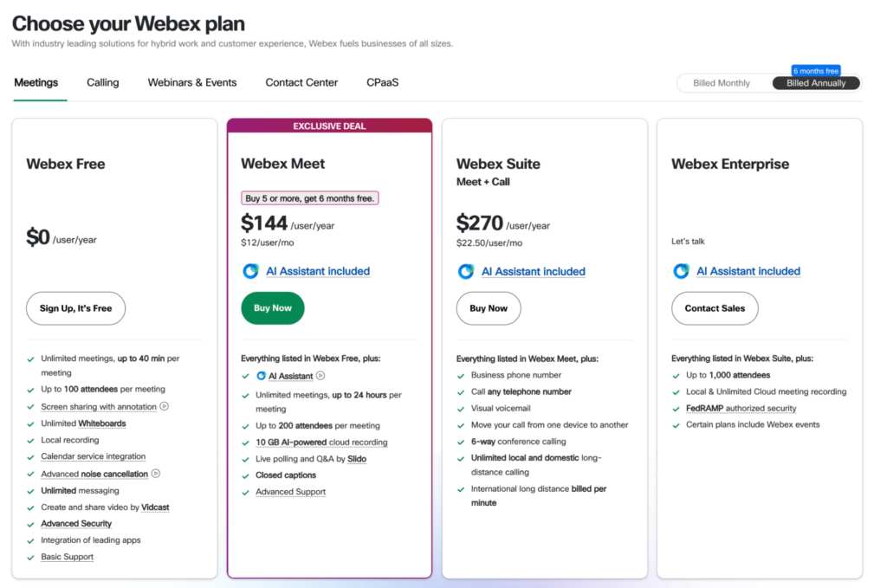
Task: Click small AI Assistant icon in feature list
Action: (261, 376)
